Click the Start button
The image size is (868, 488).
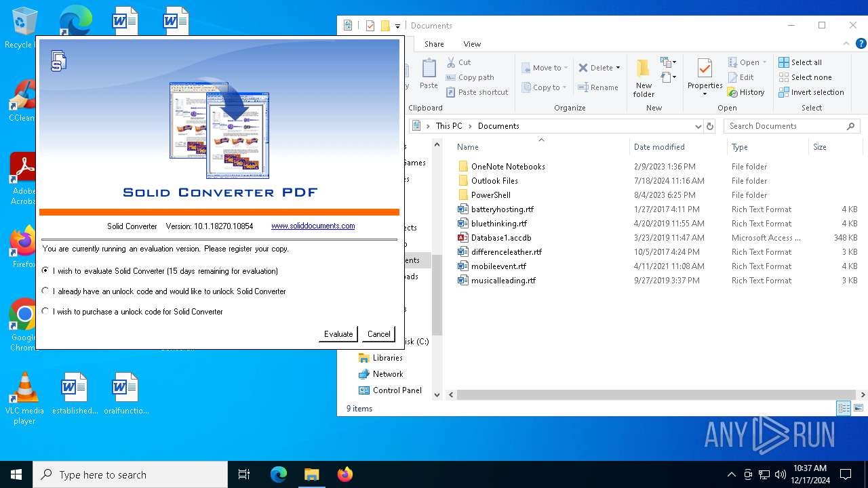tap(16, 474)
